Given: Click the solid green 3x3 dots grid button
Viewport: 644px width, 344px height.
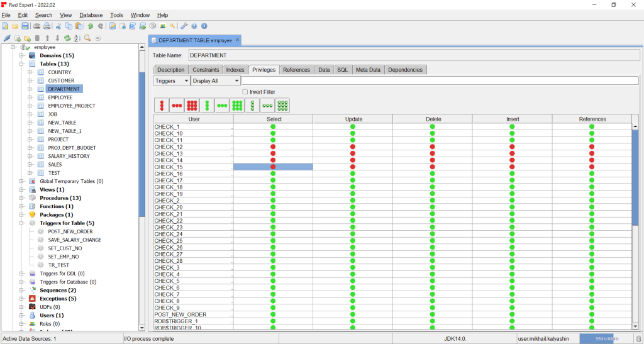Looking at the screenshot, I should click(237, 106).
